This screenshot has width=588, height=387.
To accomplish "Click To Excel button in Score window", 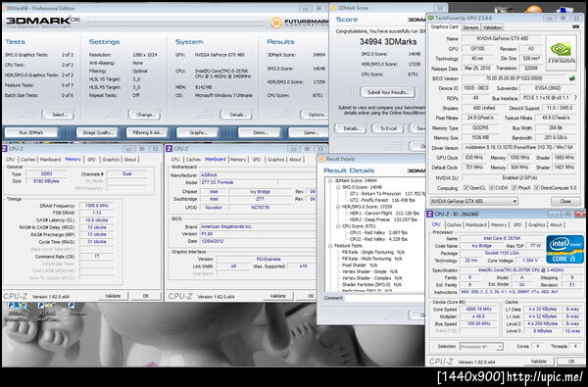I will [388, 128].
